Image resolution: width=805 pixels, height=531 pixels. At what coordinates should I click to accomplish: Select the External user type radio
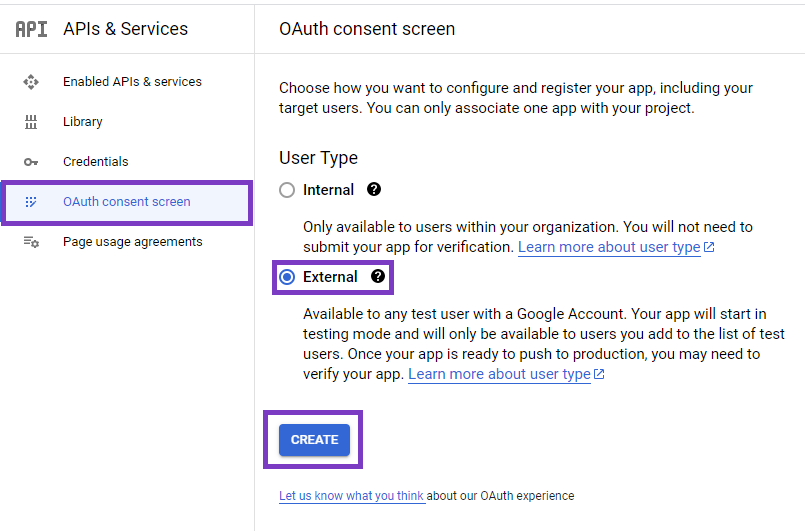point(287,277)
